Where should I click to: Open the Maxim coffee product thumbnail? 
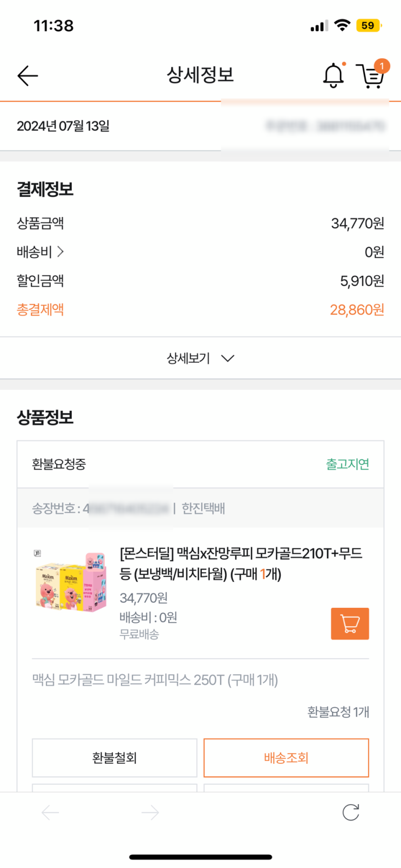coord(70,582)
